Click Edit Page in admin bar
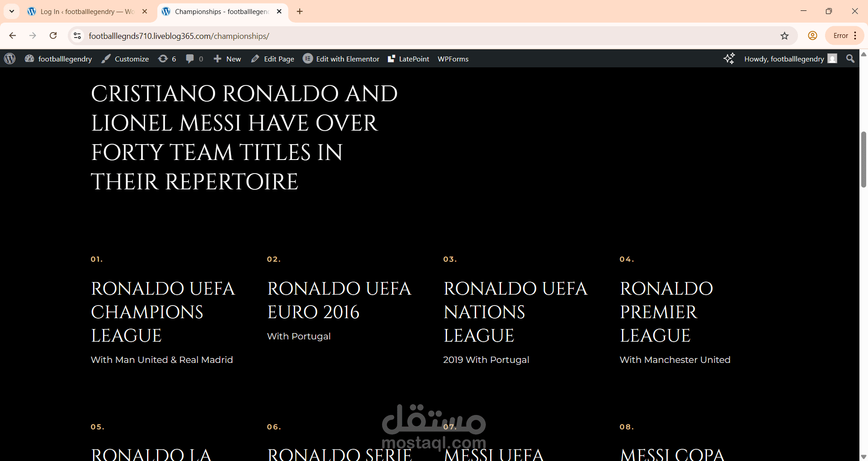 point(273,59)
